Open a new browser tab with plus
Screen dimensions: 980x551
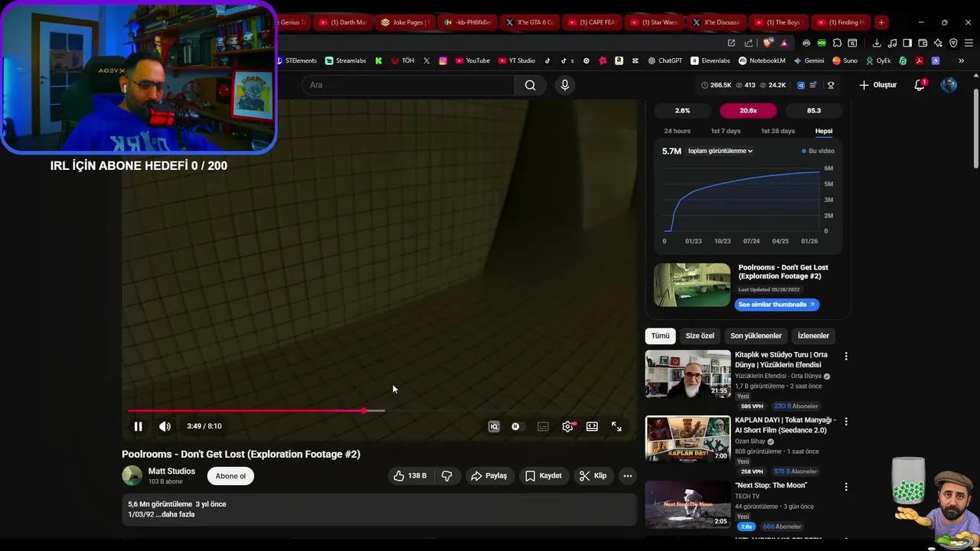(881, 22)
